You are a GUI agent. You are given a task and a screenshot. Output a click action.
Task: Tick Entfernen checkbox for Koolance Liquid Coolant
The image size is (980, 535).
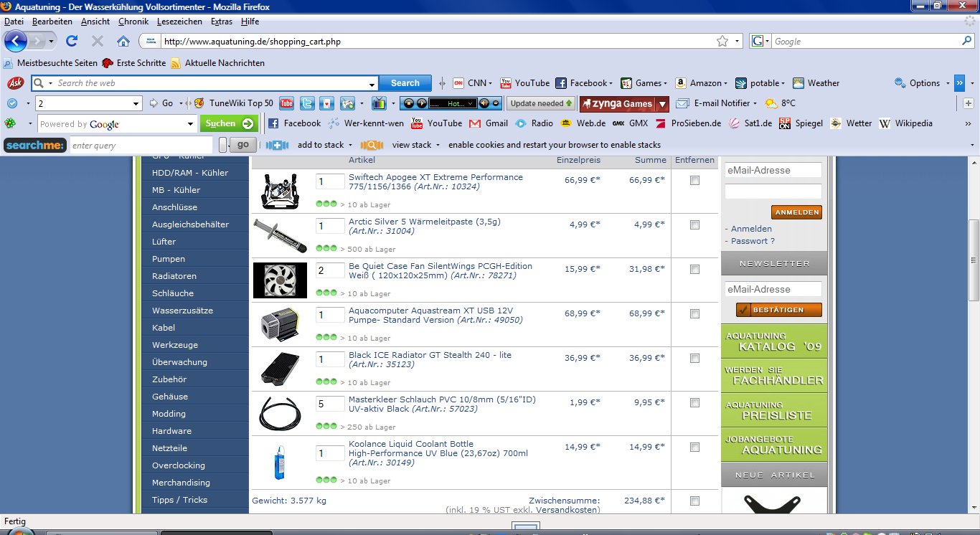(694, 448)
